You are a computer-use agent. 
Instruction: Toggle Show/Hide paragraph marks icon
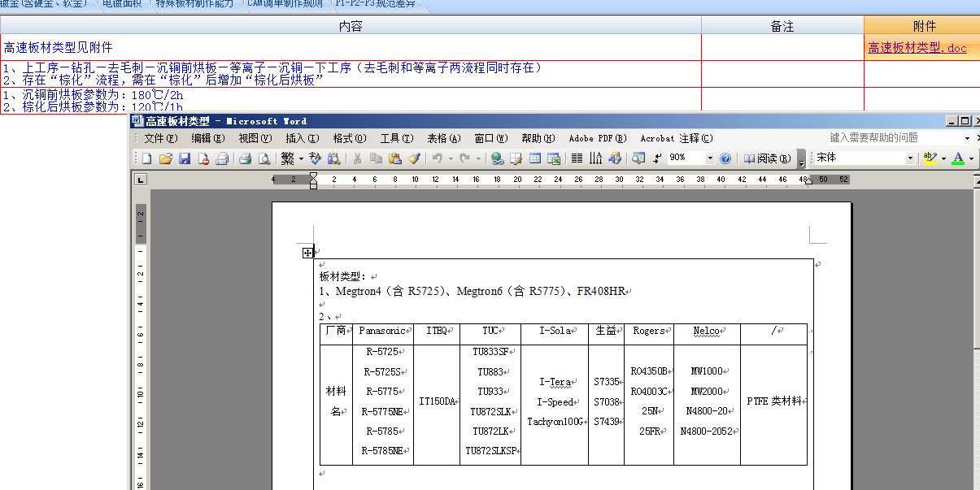[657, 158]
